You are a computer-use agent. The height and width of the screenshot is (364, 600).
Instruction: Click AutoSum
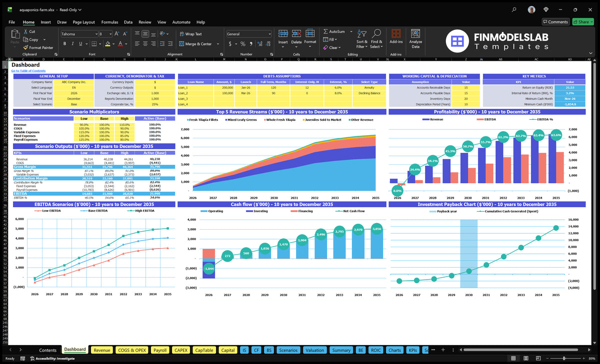334,31
